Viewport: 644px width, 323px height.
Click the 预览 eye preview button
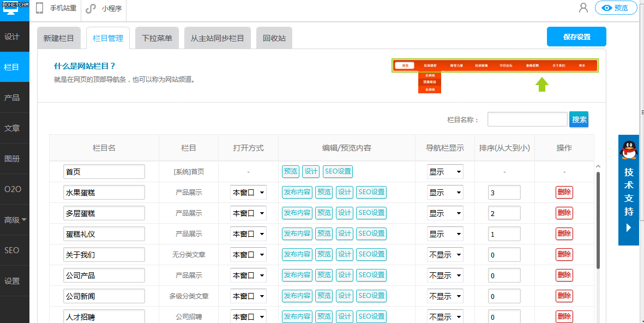616,8
